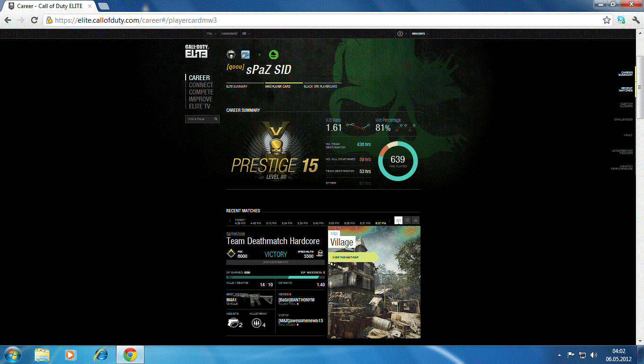Click the Call of Duty ELITE logo
Image resolution: width=644 pixels, height=364 pixels.
tap(196, 51)
